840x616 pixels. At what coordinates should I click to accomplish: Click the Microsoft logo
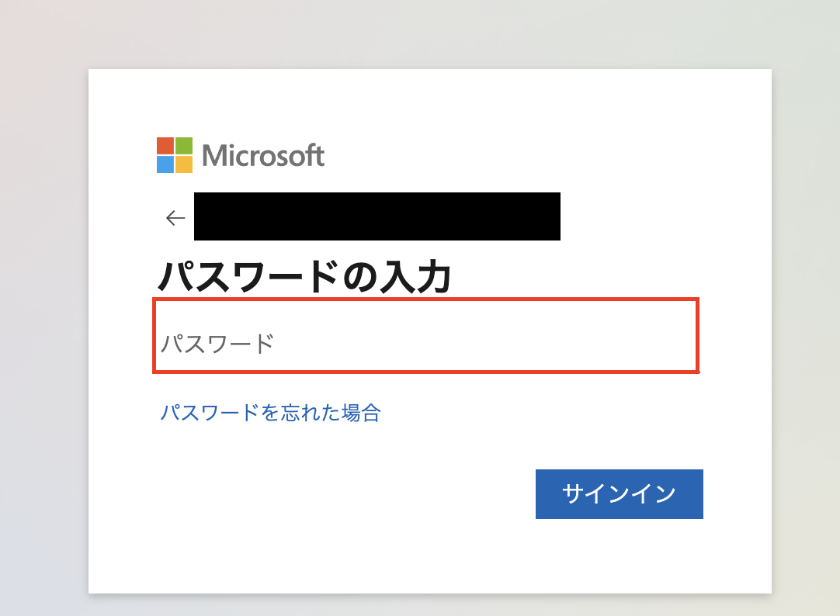pos(241,154)
